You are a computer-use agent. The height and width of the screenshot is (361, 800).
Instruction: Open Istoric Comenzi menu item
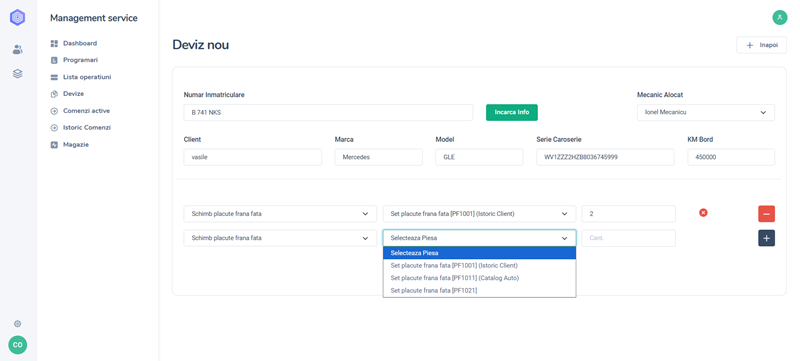click(x=87, y=128)
